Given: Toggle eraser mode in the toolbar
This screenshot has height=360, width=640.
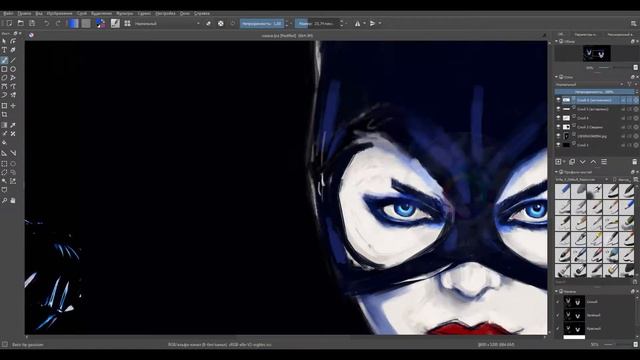Looking at the screenshot, I should 208,23.
